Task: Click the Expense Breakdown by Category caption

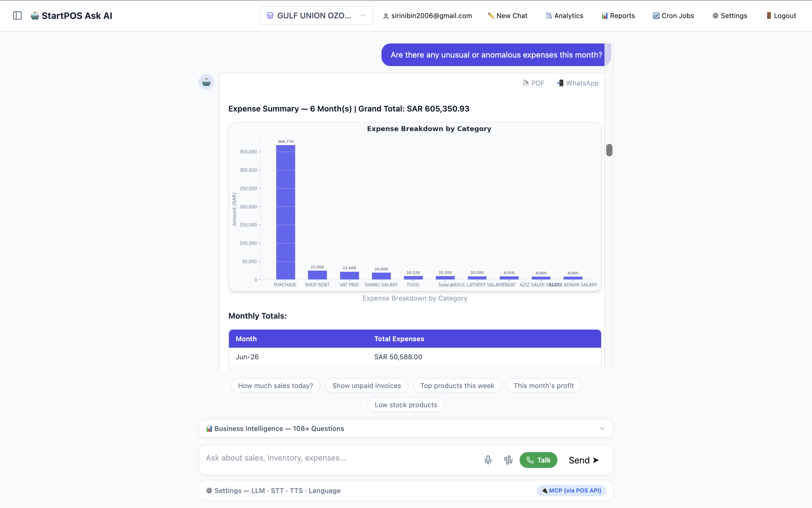Action: 415,298
